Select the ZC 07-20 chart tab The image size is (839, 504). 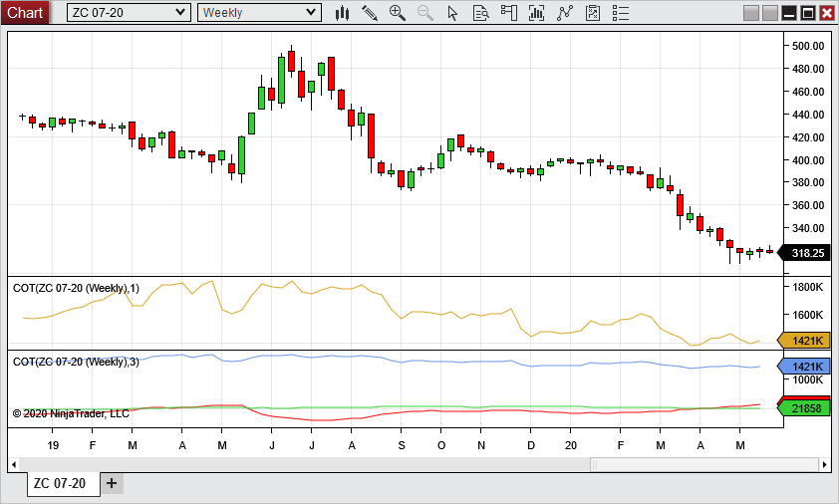(x=60, y=484)
